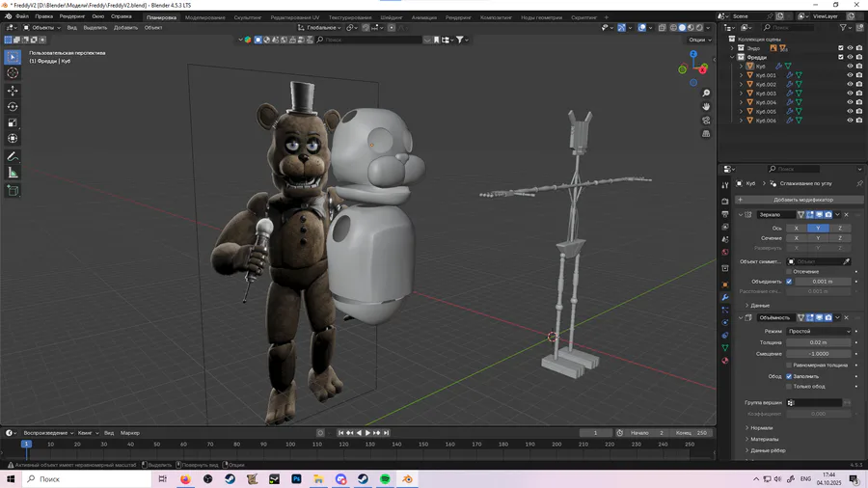Expand the Эндо collection in the outliner
This screenshot has height=488, width=868.
733,48
